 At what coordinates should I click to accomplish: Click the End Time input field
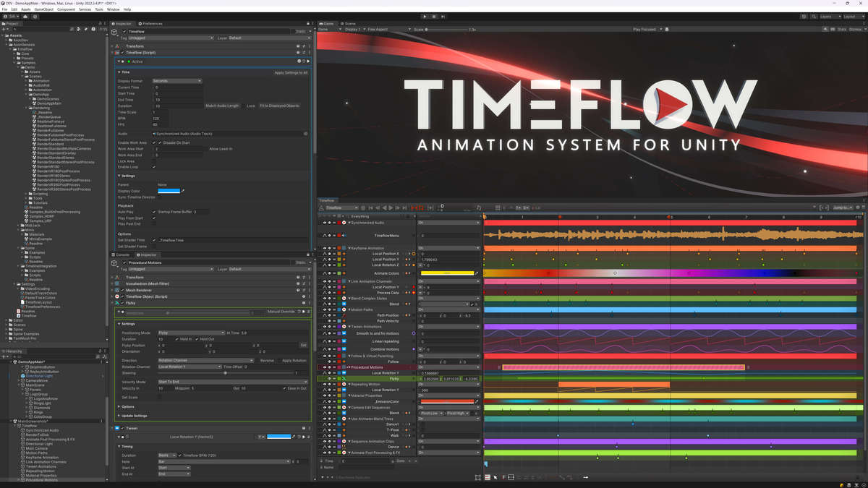tap(177, 100)
